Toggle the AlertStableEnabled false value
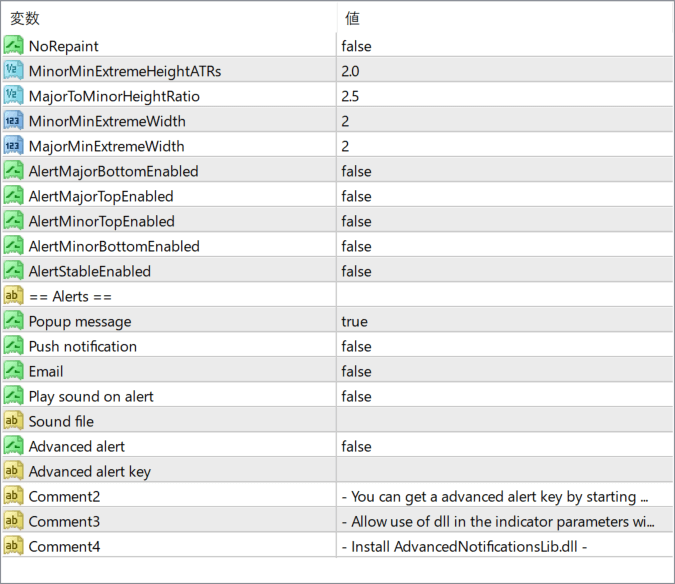The width and height of the screenshot is (675, 584). (x=504, y=271)
